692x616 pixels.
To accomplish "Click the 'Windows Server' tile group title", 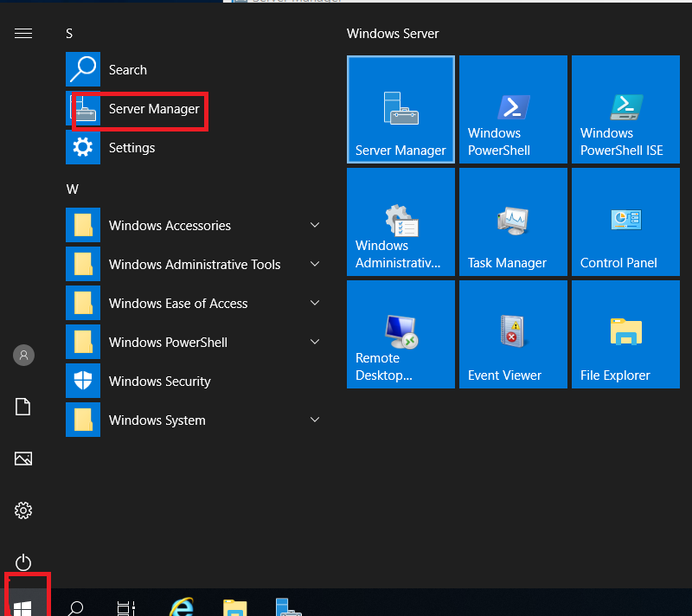I will click(x=393, y=34).
